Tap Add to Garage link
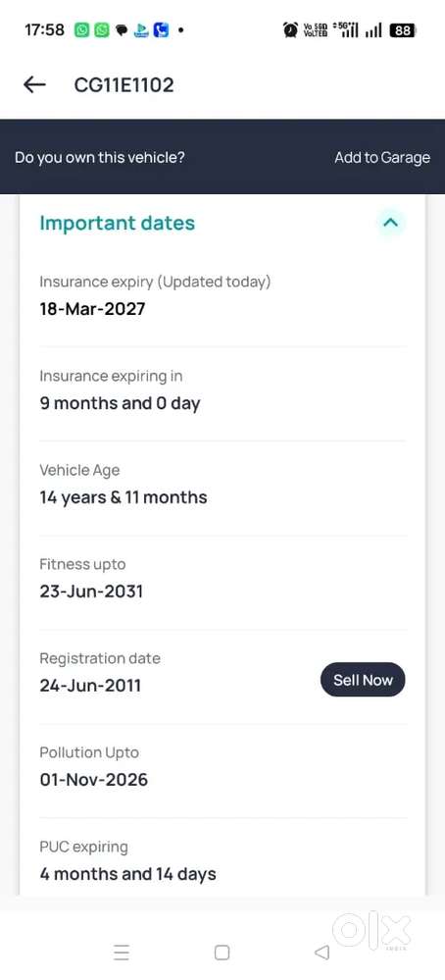 (x=382, y=158)
